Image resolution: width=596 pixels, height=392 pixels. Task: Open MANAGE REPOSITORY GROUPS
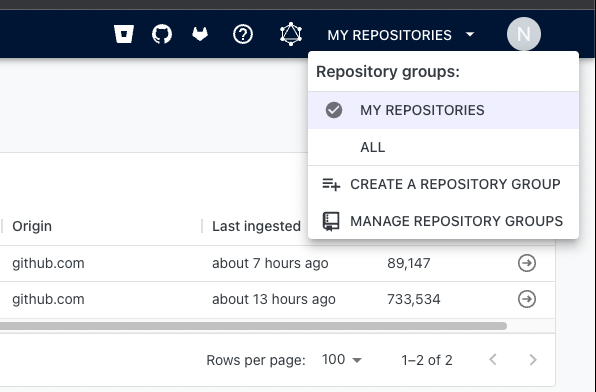coord(443,221)
